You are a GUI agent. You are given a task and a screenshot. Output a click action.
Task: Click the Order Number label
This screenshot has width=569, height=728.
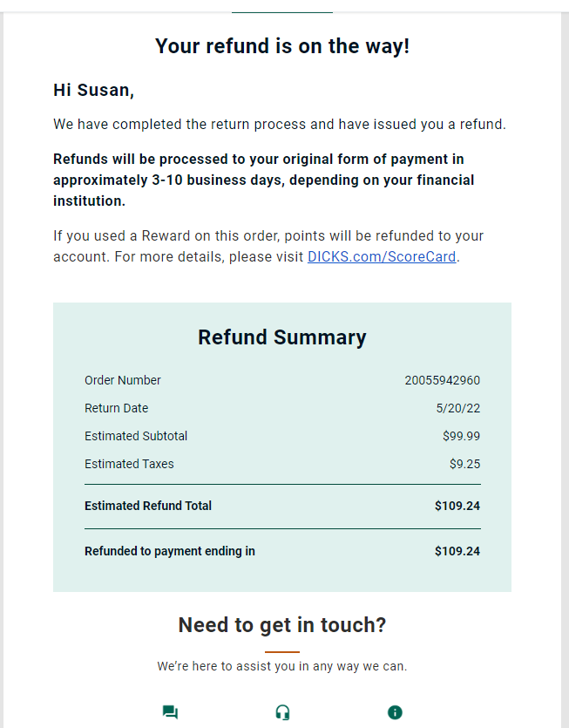click(123, 380)
